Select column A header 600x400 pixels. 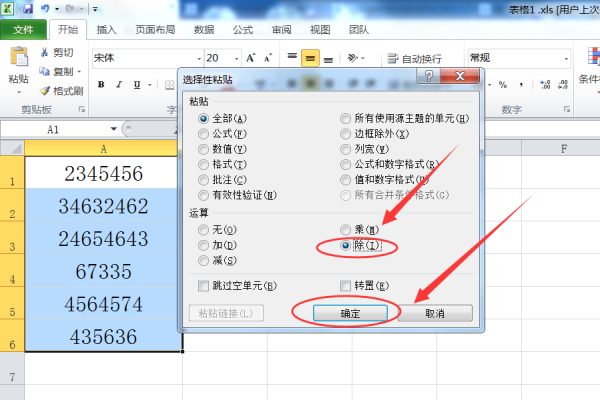[103, 149]
